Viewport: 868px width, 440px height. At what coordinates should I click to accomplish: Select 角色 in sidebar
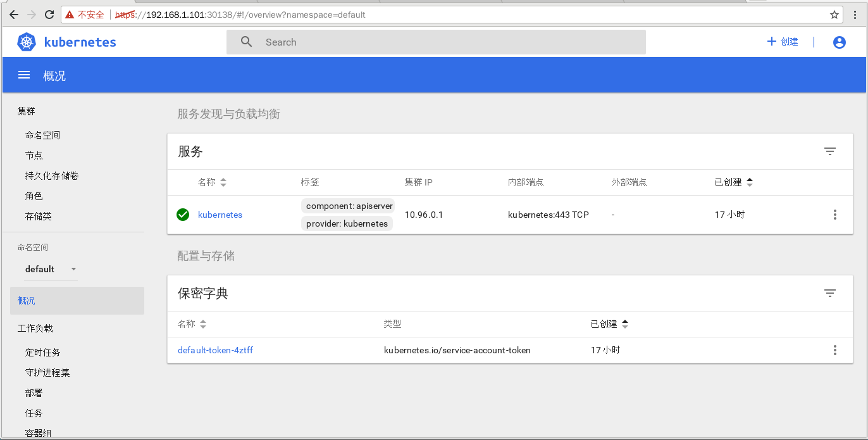point(34,196)
